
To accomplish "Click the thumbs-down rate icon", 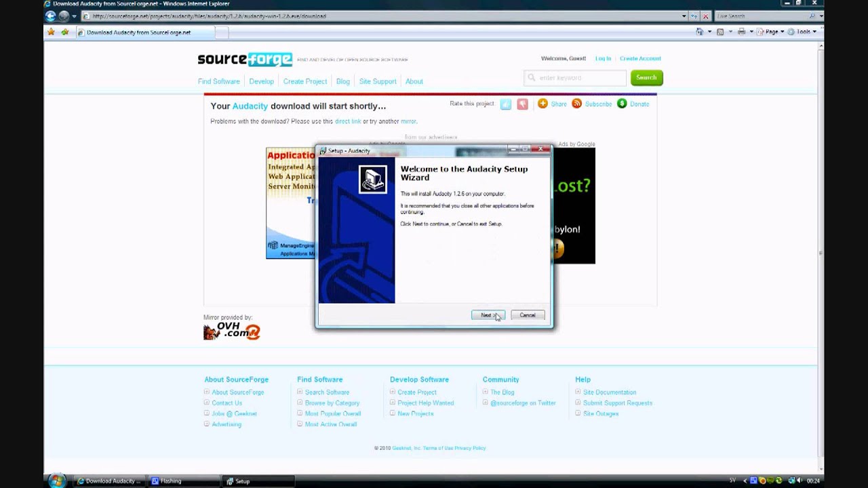I will tap(522, 104).
